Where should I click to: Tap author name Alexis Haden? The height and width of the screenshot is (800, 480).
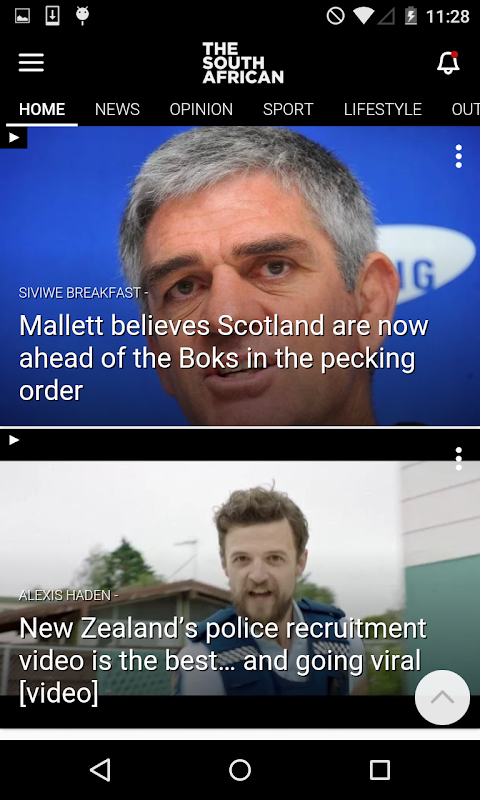pyautogui.click(x=65, y=595)
